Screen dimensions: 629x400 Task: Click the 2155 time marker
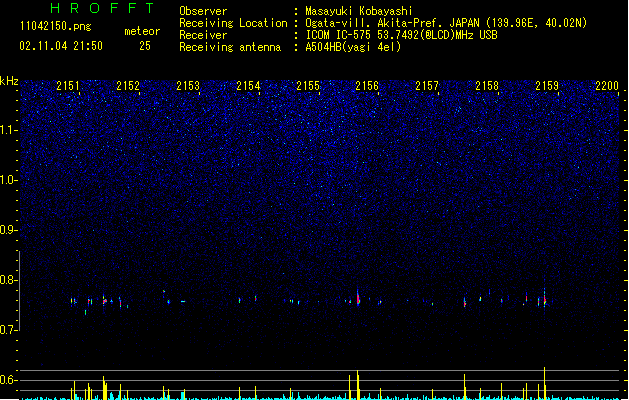(x=308, y=86)
